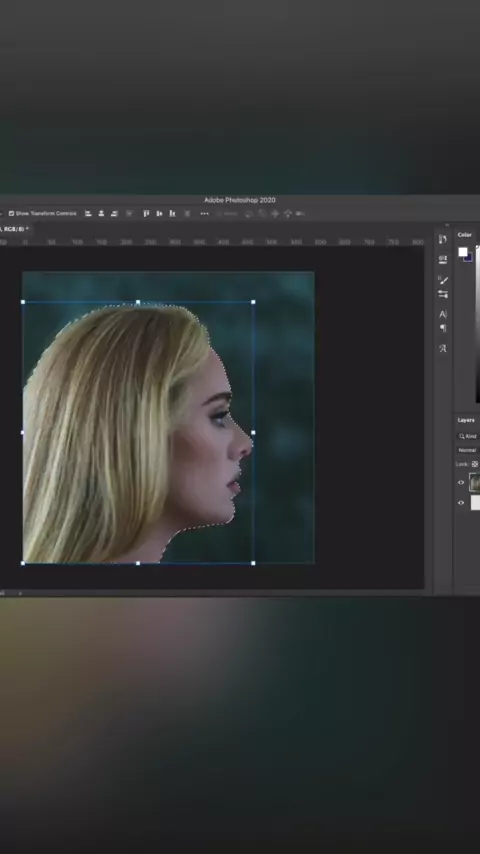Image resolution: width=480 pixels, height=854 pixels.
Task: Select the Layers panel tab
Action: pos(466,420)
